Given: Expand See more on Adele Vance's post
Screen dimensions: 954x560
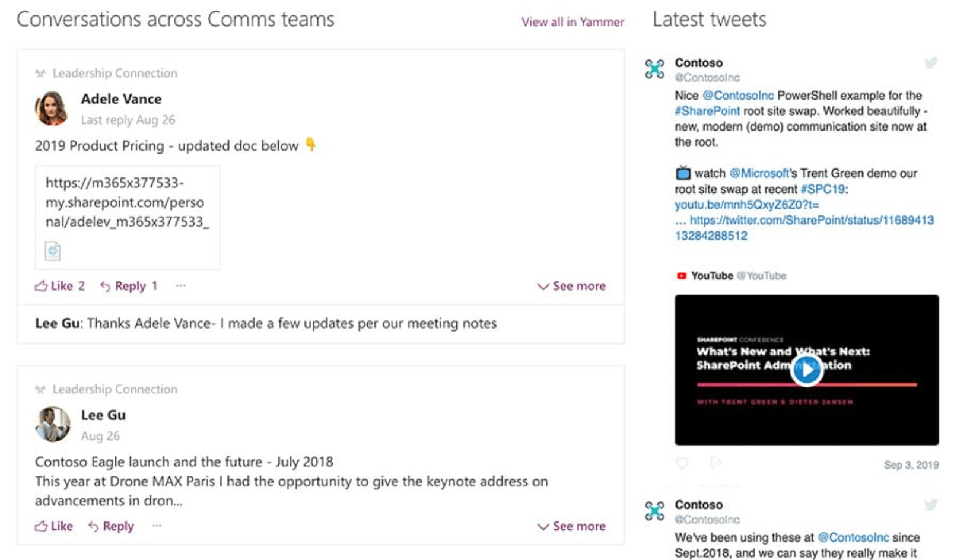Looking at the screenshot, I should [571, 286].
